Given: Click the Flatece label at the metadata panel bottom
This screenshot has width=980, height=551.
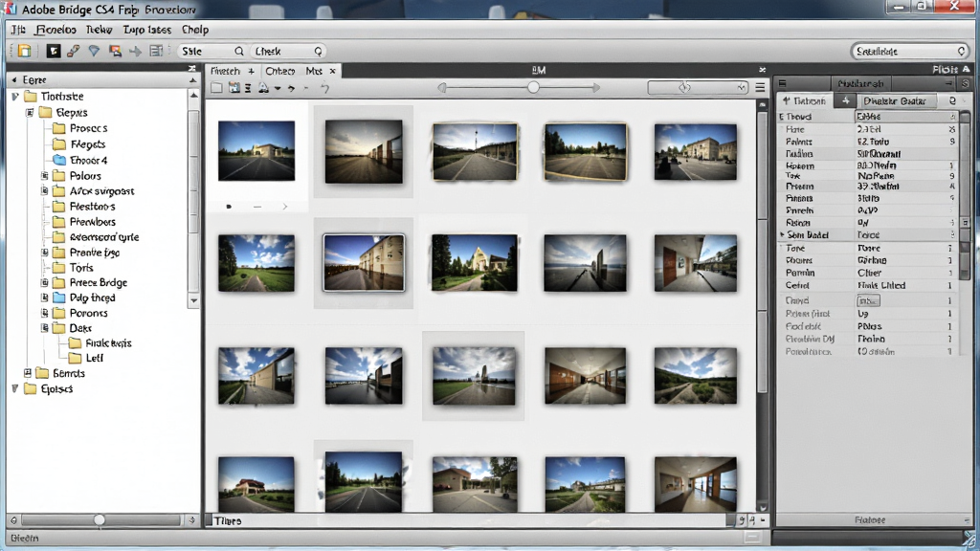Looking at the screenshot, I should [869, 519].
